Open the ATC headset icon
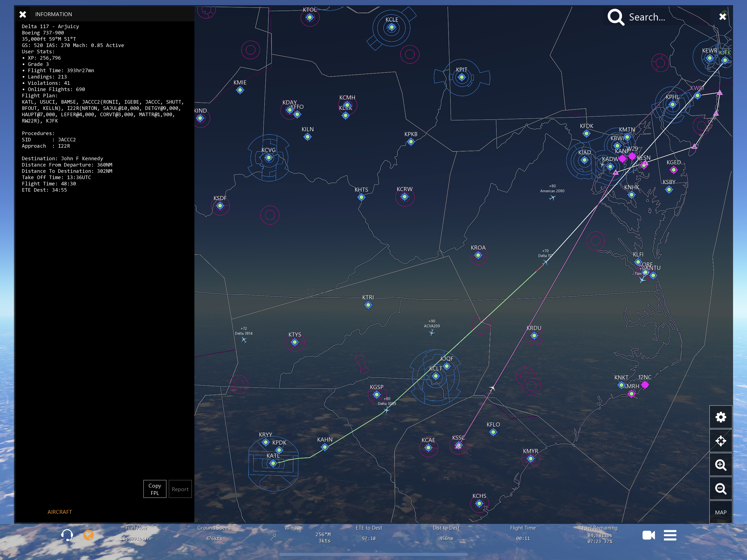747x560 pixels. (x=67, y=535)
